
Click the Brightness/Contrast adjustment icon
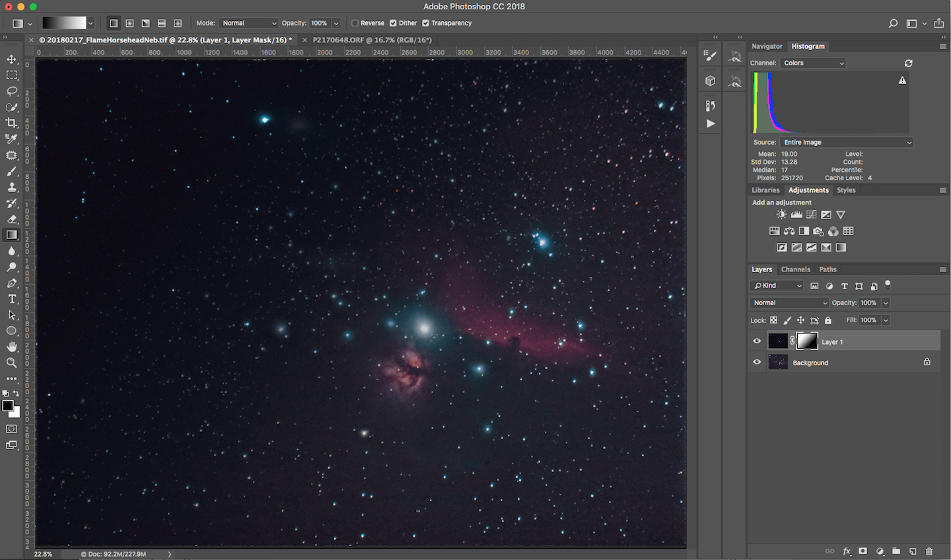coord(782,215)
